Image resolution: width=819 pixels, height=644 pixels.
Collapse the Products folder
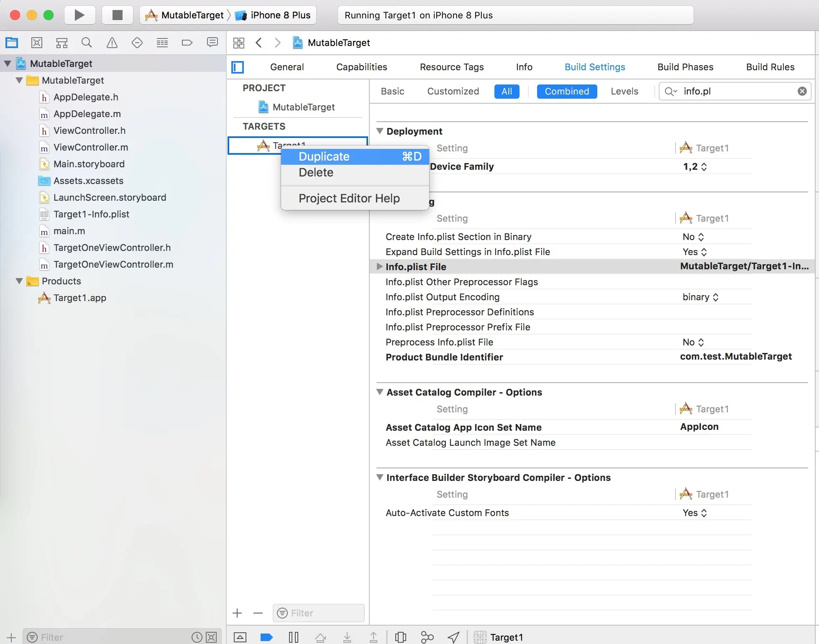19,281
